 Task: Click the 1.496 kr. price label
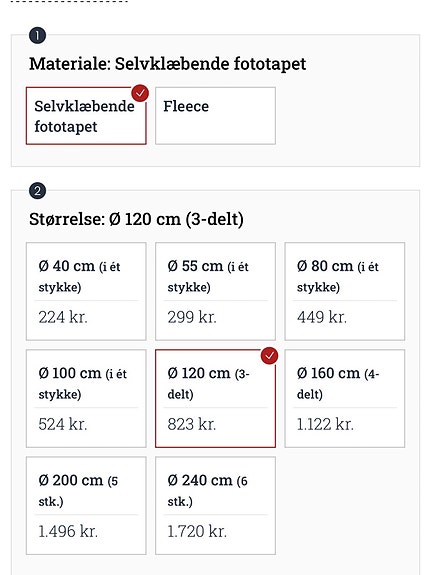click(x=68, y=531)
